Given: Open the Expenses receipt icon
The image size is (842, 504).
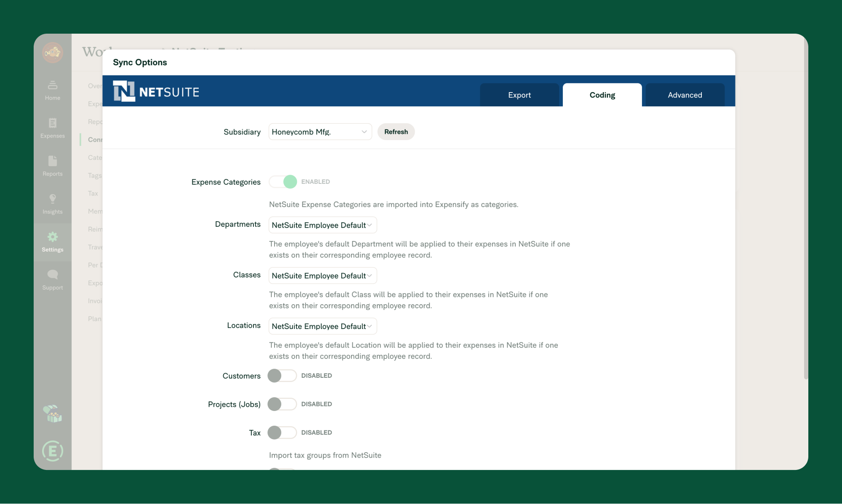Looking at the screenshot, I should (x=53, y=123).
